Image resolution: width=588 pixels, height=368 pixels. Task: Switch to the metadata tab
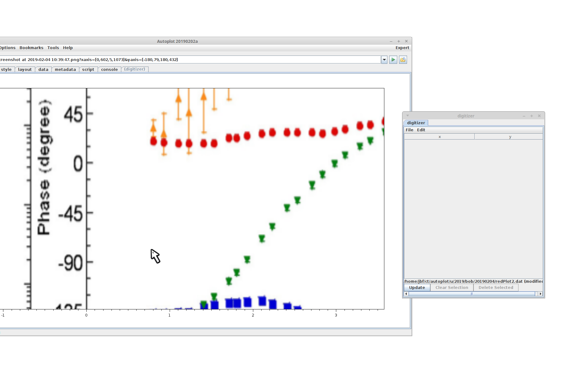65,70
